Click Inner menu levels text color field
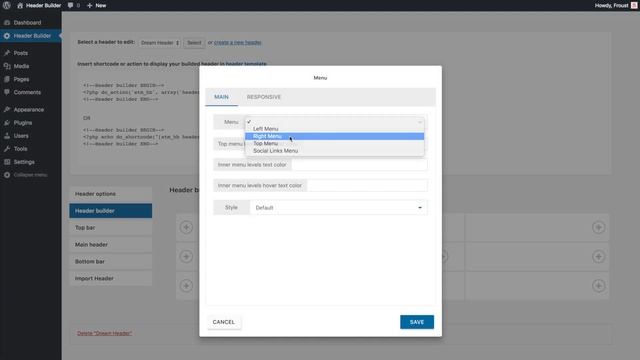The height and width of the screenshot is (360, 640). [x=359, y=165]
